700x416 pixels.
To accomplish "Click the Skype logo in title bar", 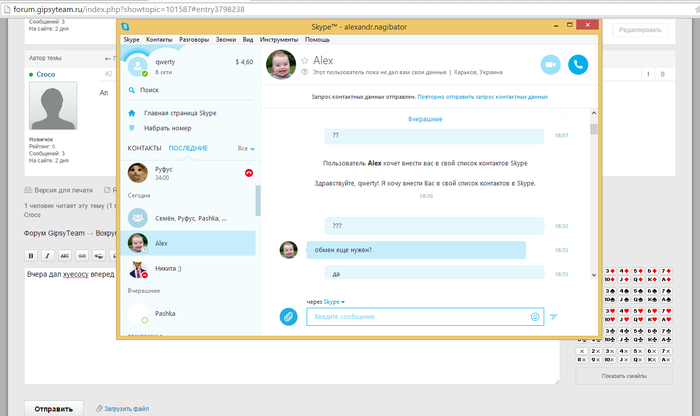I will click(x=125, y=27).
